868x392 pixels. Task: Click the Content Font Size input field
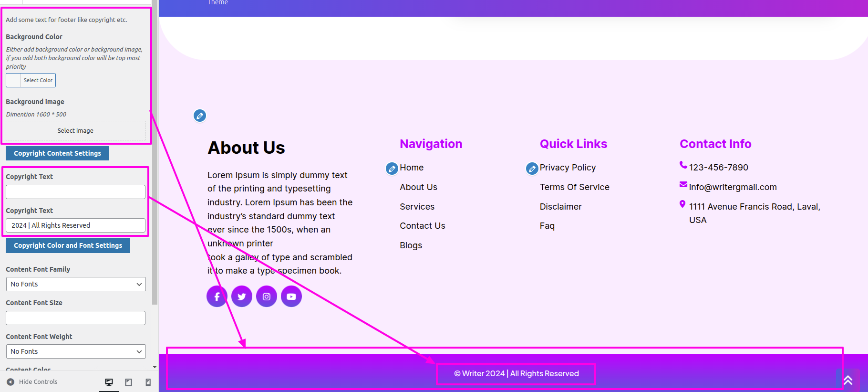[x=75, y=318]
